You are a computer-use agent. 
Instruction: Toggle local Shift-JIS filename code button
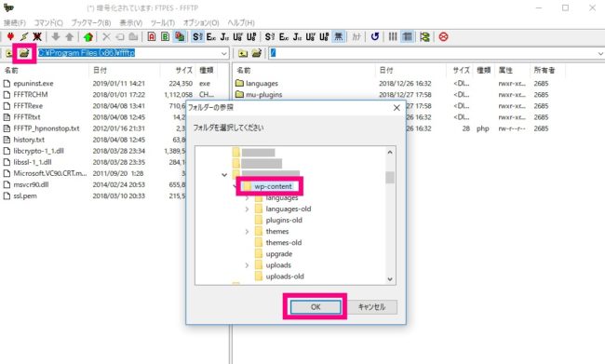270,36
